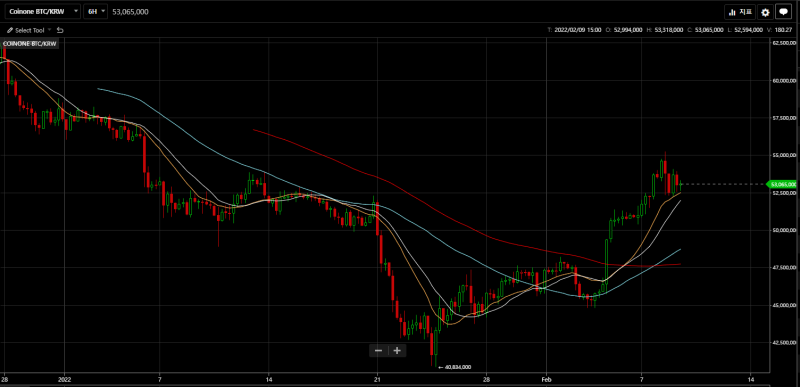Click the pencil icon beside Select Tool
Viewport: 800px width, 387px height.
[x=10, y=30]
